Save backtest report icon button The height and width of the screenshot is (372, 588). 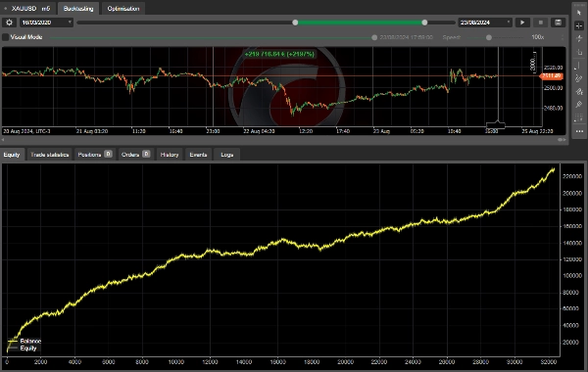click(x=558, y=23)
